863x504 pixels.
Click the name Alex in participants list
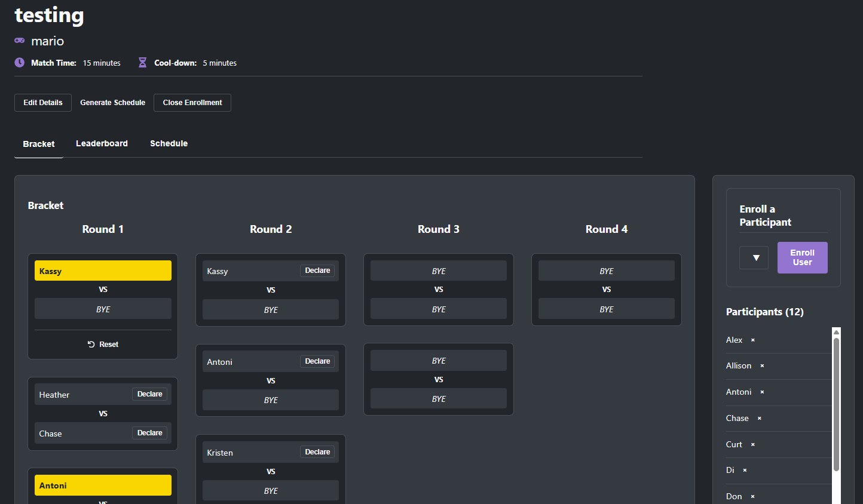click(734, 340)
